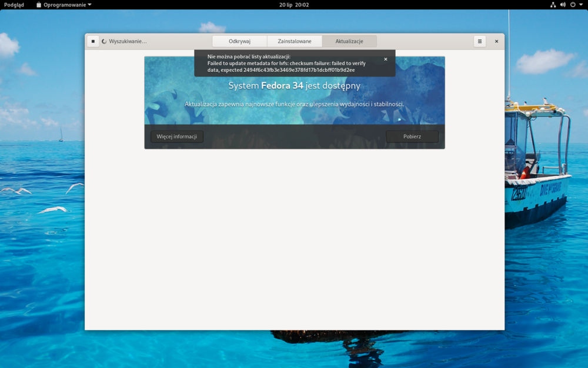Viewport: 588px width, 368px height.
Task: Click the Fedora 34 upgrade banner title
Action: [x=295, y=85]
